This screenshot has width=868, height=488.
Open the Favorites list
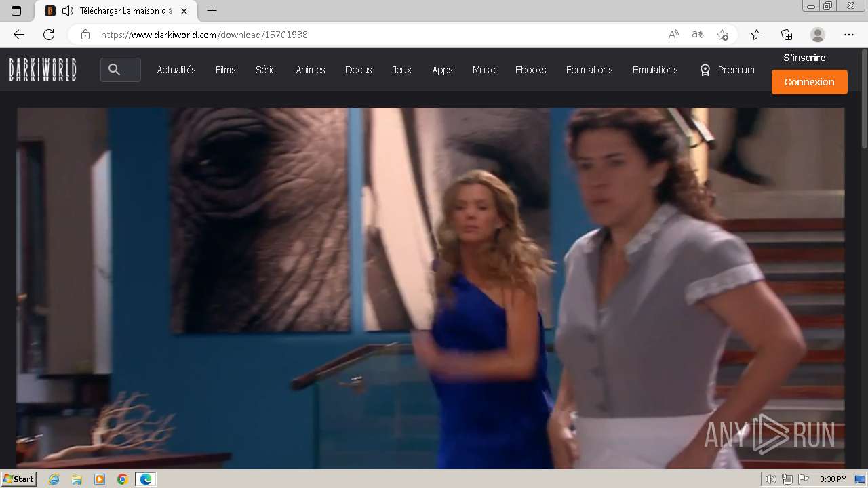pyautogui.click(x=757, y=35)
